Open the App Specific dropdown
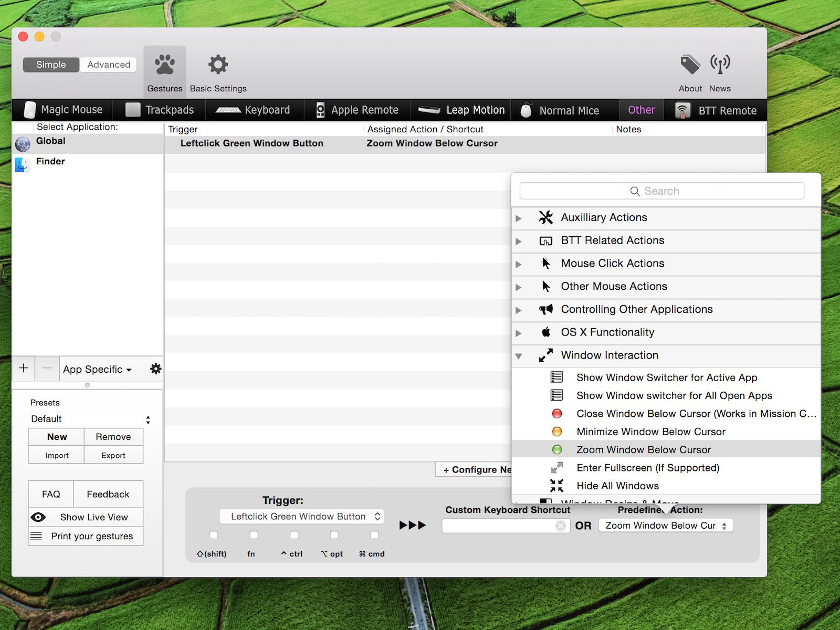This screenshot has height=630, width=840. coord(97,369)
